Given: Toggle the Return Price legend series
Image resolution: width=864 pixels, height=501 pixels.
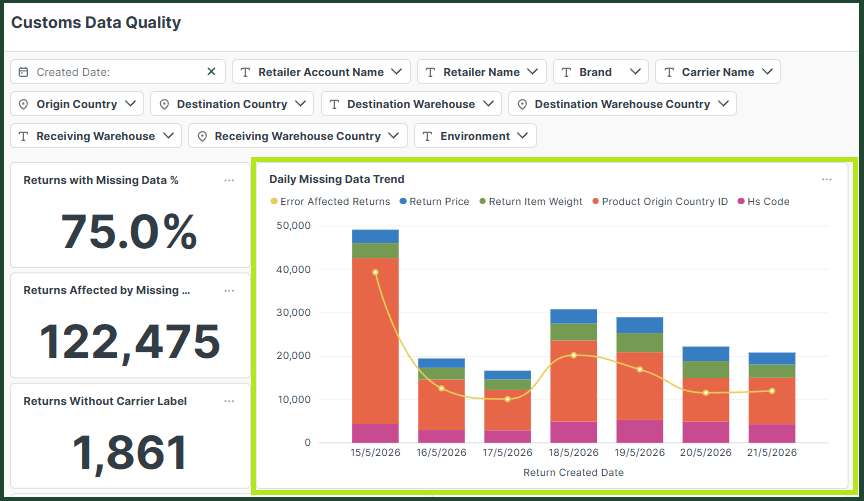Looking at the screenshot, I should tap(434, 202).
